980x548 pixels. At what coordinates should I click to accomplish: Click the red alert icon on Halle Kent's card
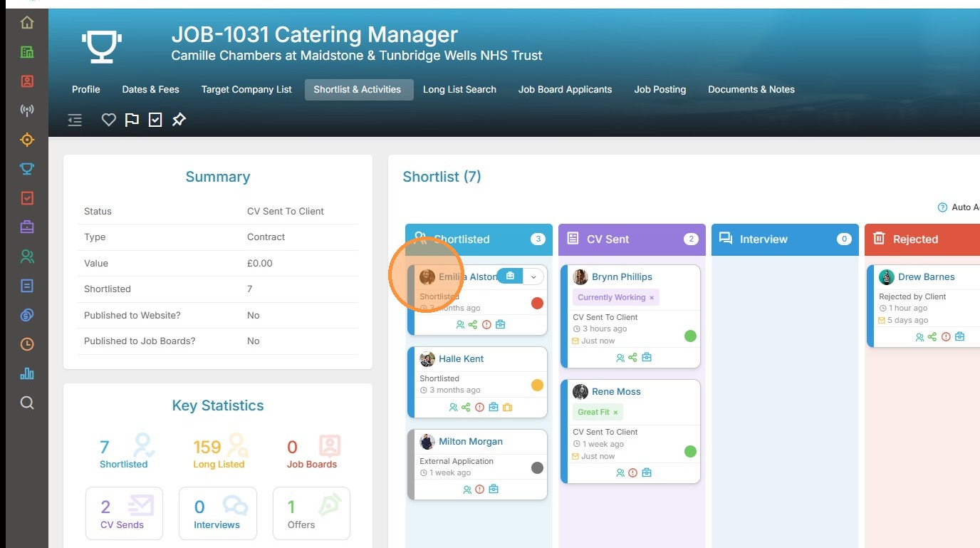click(479, 408)
